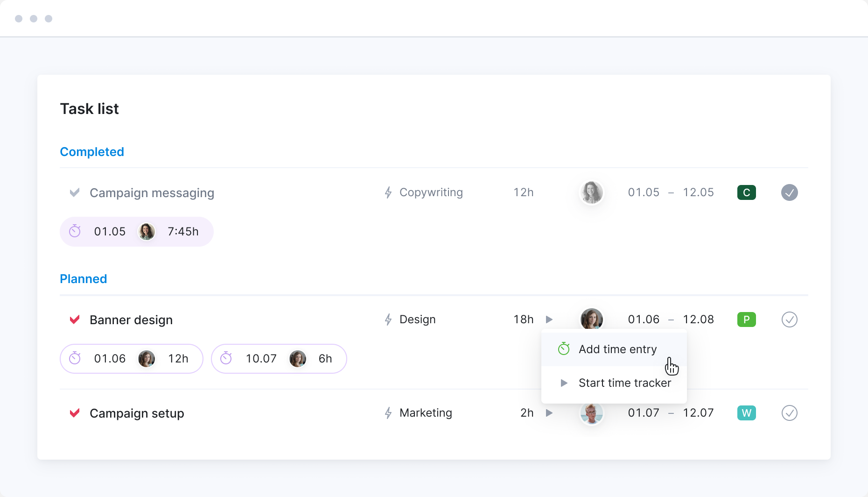Screen dimensions: 868x497
Task: Click the teal W status badge
Action: (x=747, y=413)
